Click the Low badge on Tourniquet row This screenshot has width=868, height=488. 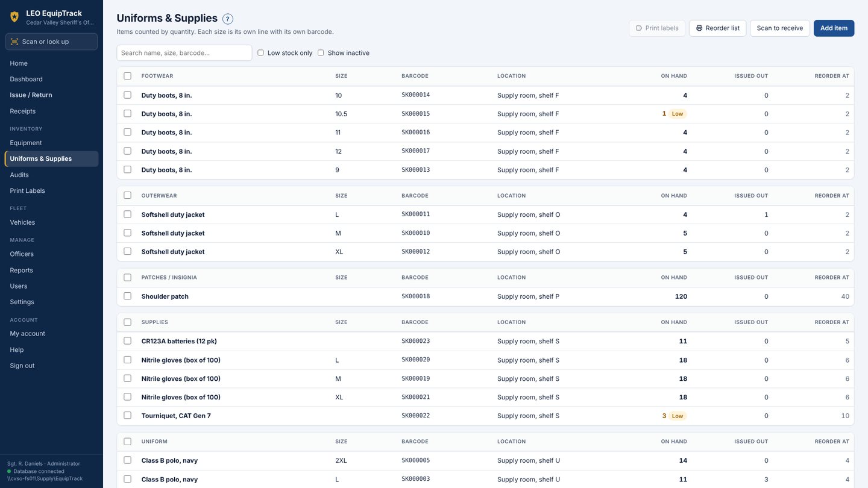tap(678, 416)
